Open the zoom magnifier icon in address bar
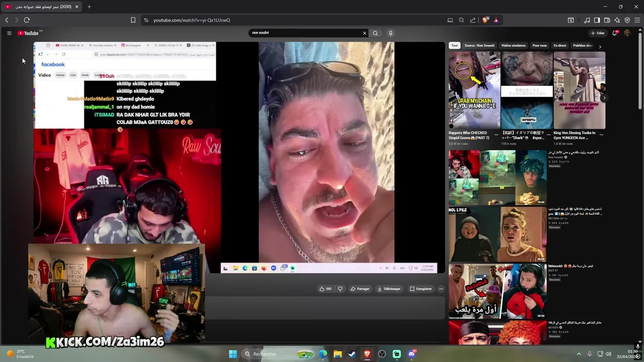The width and height of the screenshot is (644, 362). [x=461, y=20]
